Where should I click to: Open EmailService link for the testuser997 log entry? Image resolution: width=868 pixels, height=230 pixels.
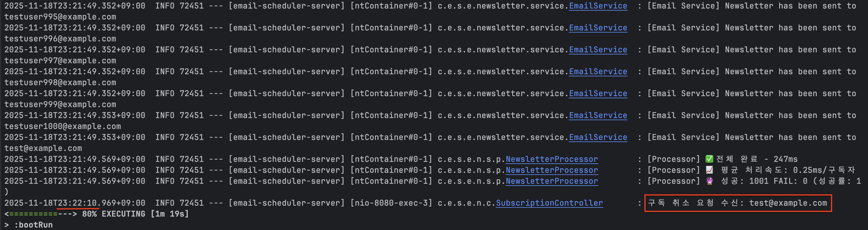click(x=598, y=50)
